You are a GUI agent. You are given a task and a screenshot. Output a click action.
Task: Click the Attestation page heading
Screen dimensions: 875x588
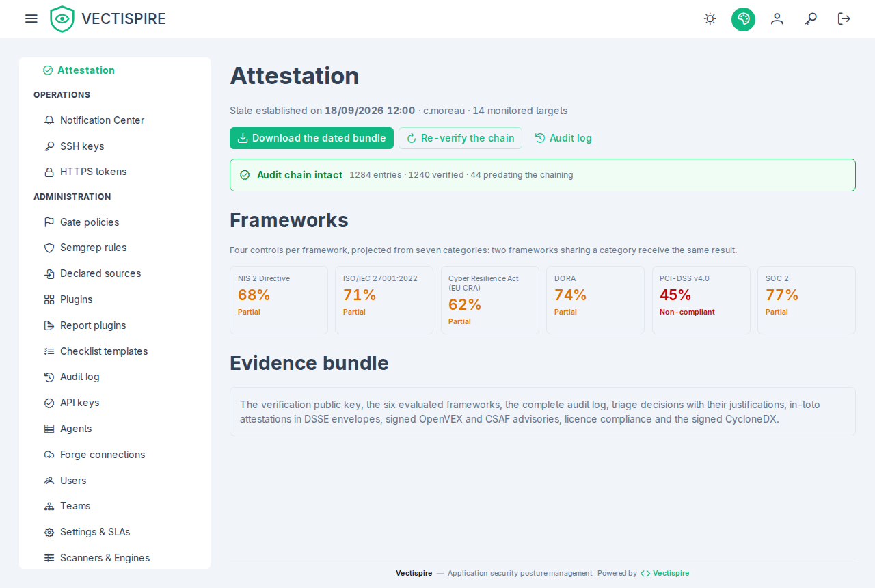[x=295, y=76]
